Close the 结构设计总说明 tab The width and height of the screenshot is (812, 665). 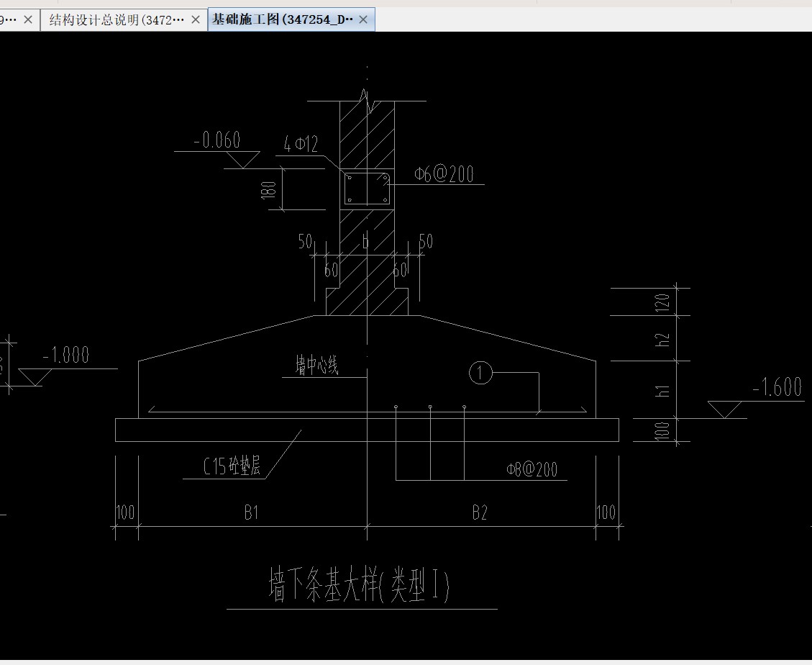pos(196,19)
